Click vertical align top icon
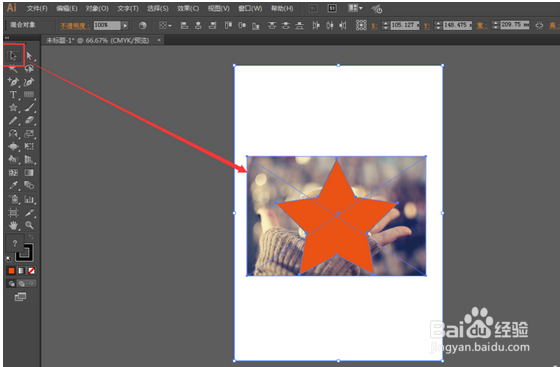 tap(228, 25)
